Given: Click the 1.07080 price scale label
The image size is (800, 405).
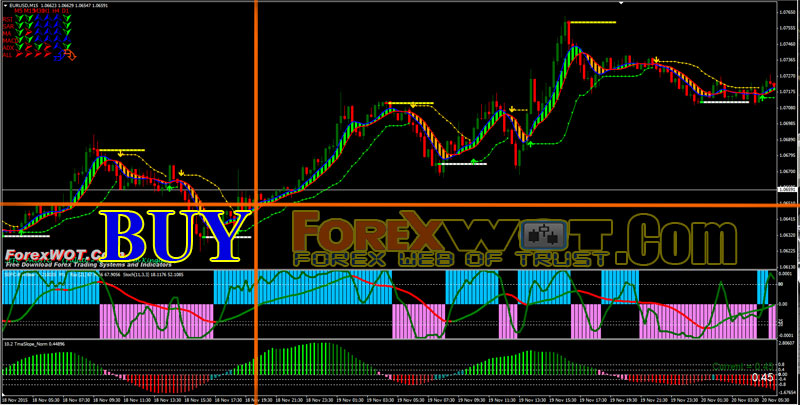Looking at the screenshot, I should click(x=787, y=108).
